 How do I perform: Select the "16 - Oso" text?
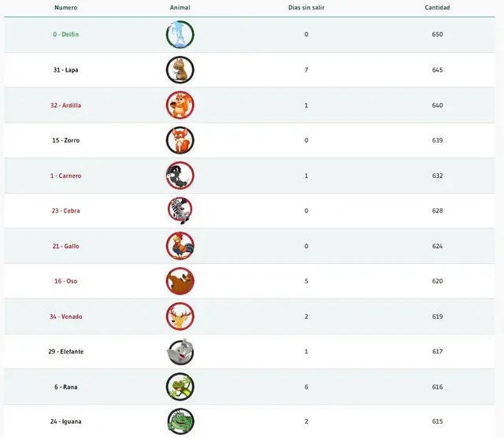tap(65, 281)
